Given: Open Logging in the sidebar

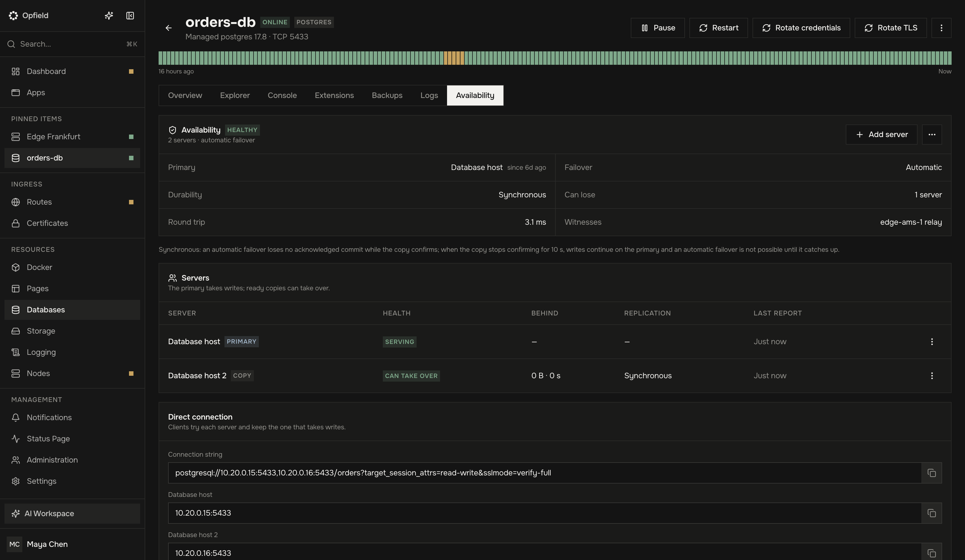Looking at the screenshot, I should (72, 352).
